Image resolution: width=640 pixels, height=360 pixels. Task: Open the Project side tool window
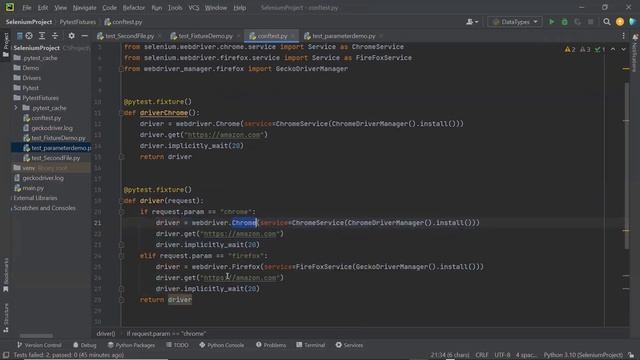(5, 46)
